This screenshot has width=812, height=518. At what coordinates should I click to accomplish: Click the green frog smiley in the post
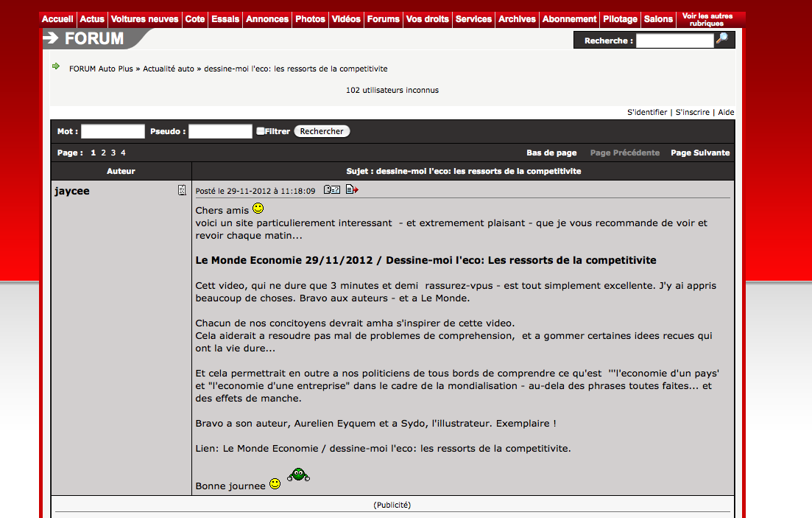tap(298, 475)
